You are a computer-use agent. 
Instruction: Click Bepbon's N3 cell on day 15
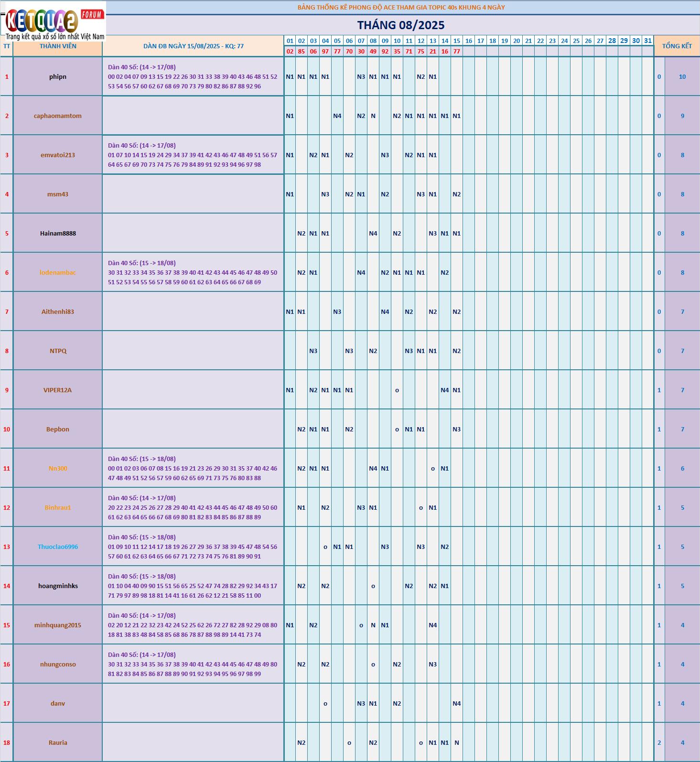[457, 429]
